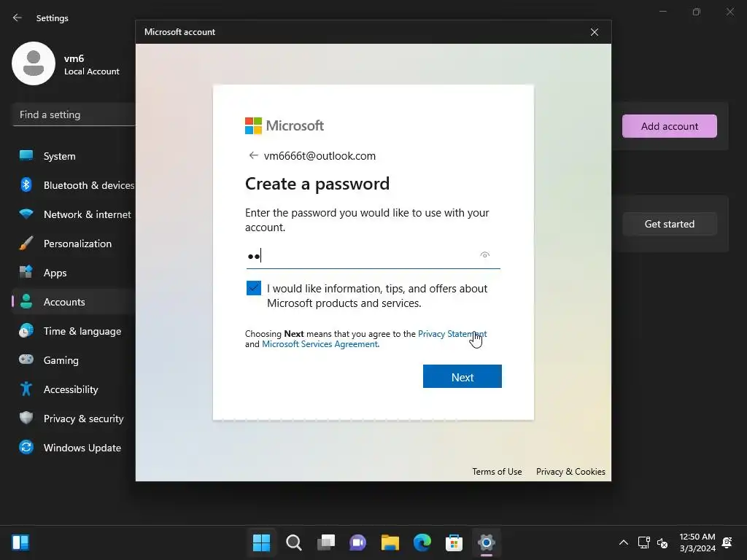This screenshot has height=560, width=747.
Task: Open Windows Update settings
Action: pos(74,448)
